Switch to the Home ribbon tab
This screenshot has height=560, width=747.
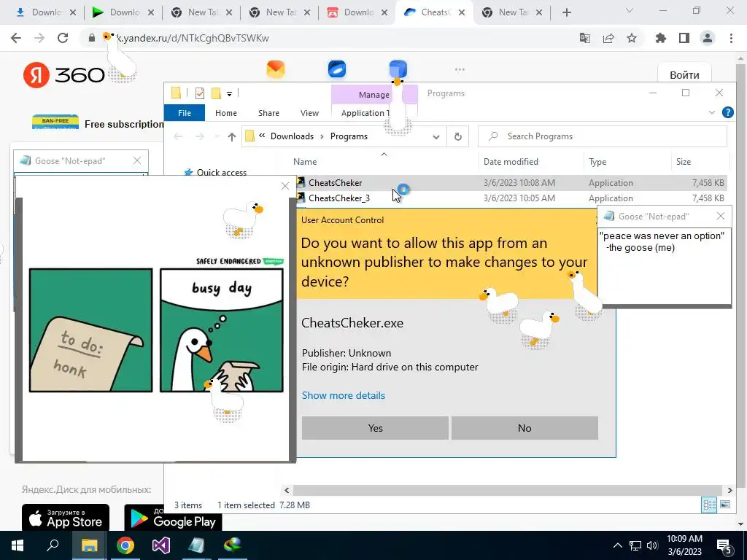pos(226,113)
